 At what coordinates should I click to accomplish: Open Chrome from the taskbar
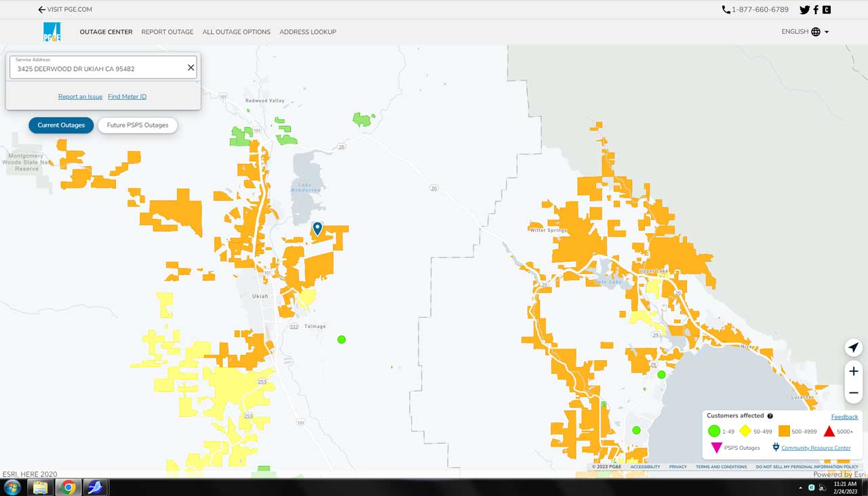point(68,487)
